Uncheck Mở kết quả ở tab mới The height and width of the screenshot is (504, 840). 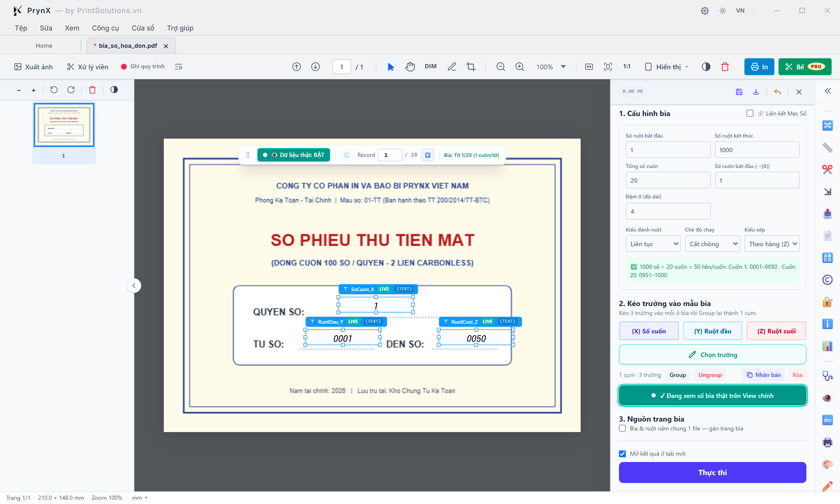coord(622,453)
